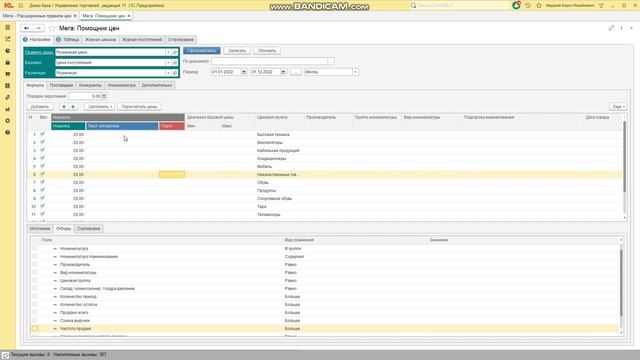The height and width of the screenshot is (360, 640).
Task: Open the history icon in the title bar
Action: (x=528, y=5)
